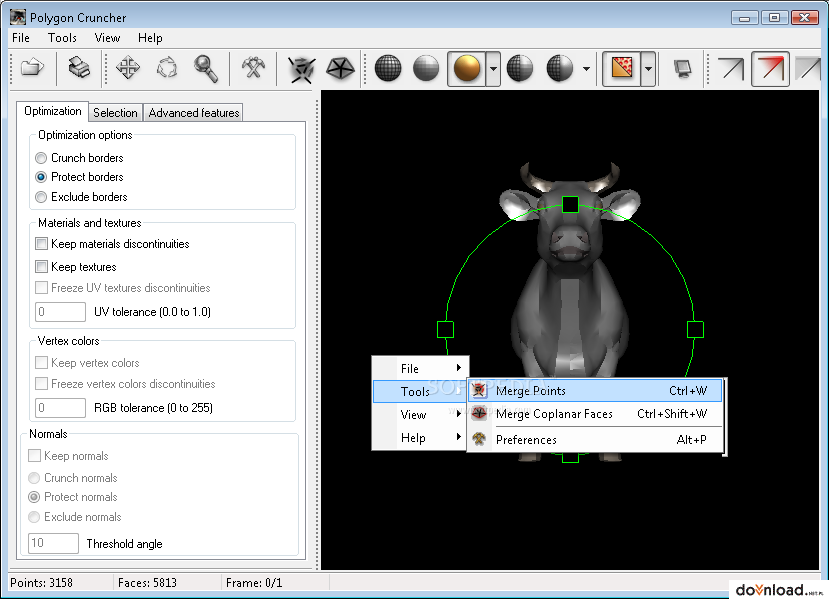The width and height of the screenshot is (829, 599).
Task: Open dropdown arrow after shaded-wire sphere
Action: (586, 69)
